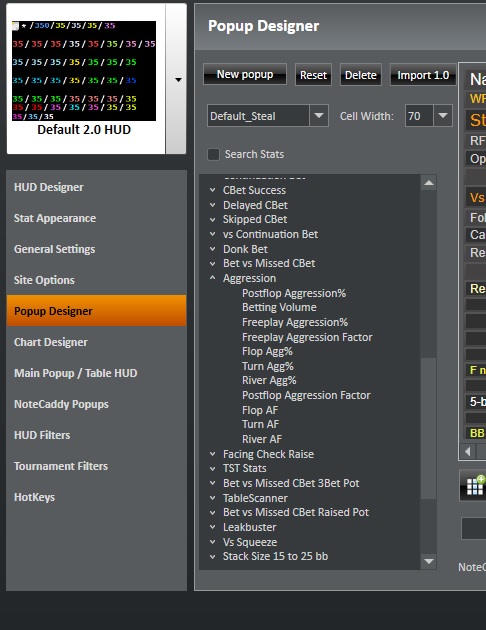Image resolution: width=486 pixels, height=630 pixels.
Task: Expand the Bet vs Missed CBet category
Action: (212, 264)
